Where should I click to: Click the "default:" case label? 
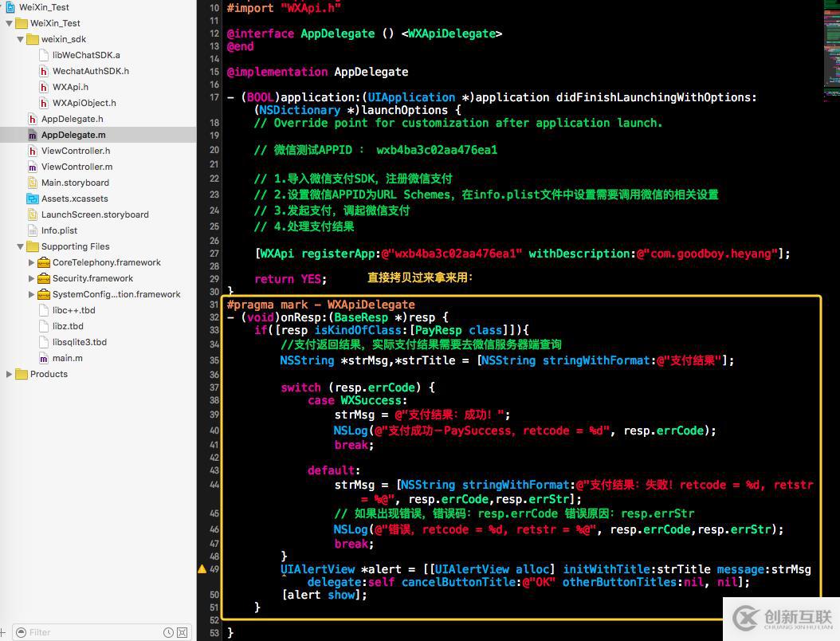(x=334, y=470)
